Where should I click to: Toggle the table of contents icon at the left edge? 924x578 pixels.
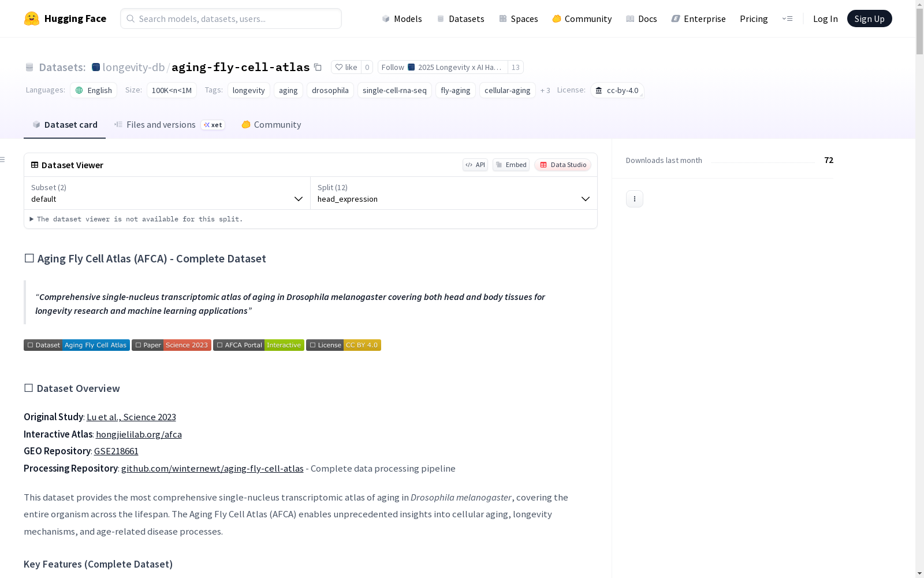click(x=2, y=160)
